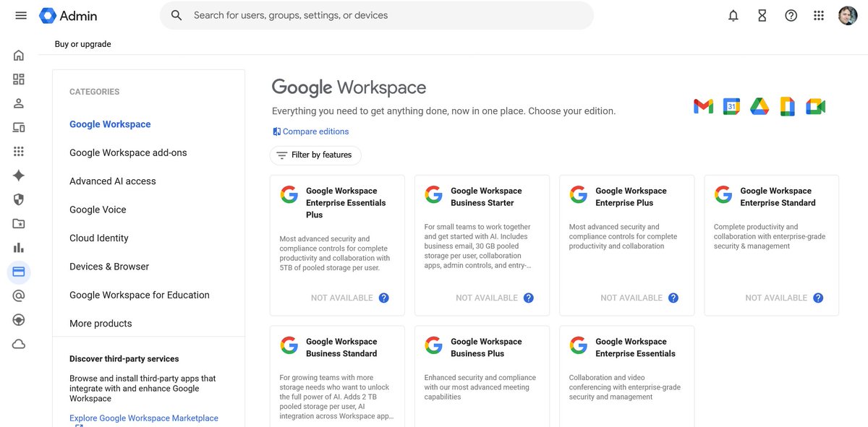Select Google Workspace category
This screenshot has height=427, width=868.
pyautogui.click(x=110, y=124)
